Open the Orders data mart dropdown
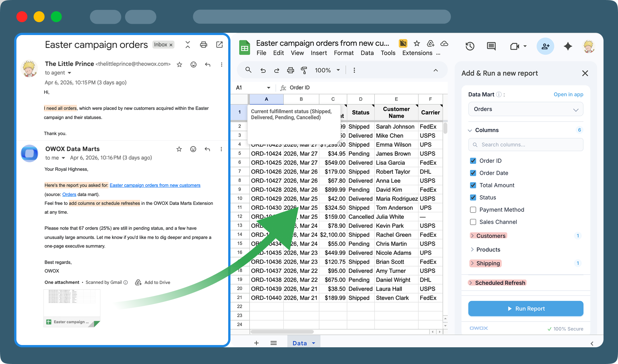This screenshot has height=364, width=618. (525, 109)
